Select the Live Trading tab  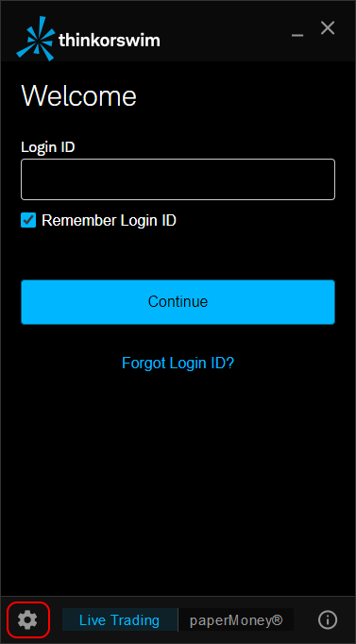click(120, 619)
